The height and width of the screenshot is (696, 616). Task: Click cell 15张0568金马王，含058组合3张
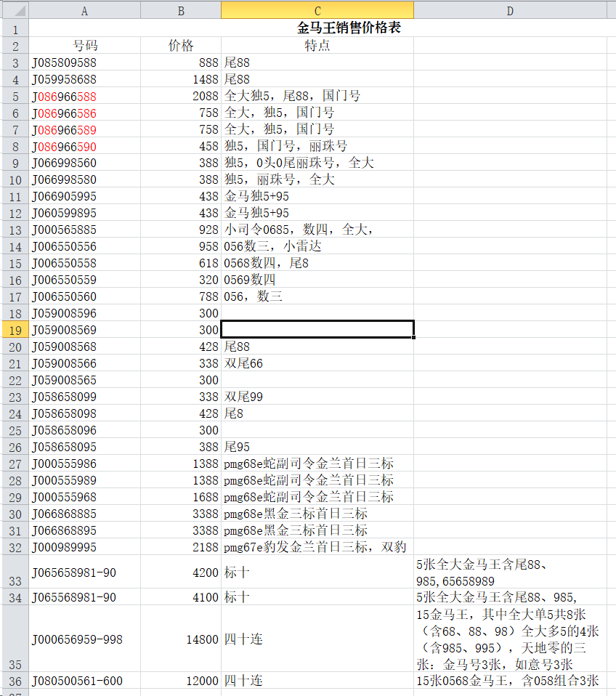[x=510, y=681]
